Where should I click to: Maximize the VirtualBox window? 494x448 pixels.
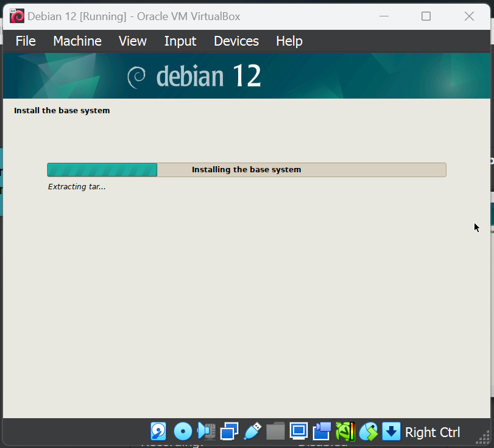click(x=426, y=16)
